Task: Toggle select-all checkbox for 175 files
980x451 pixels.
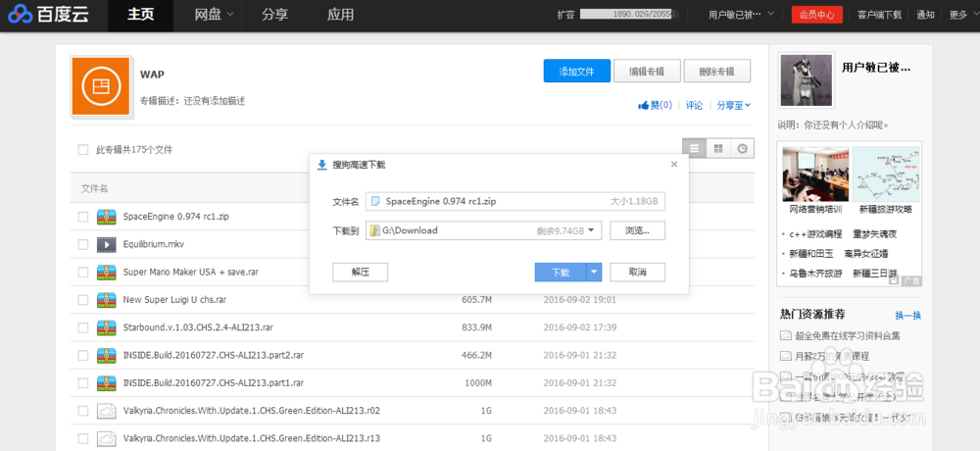Action: (x=82, y=149)
